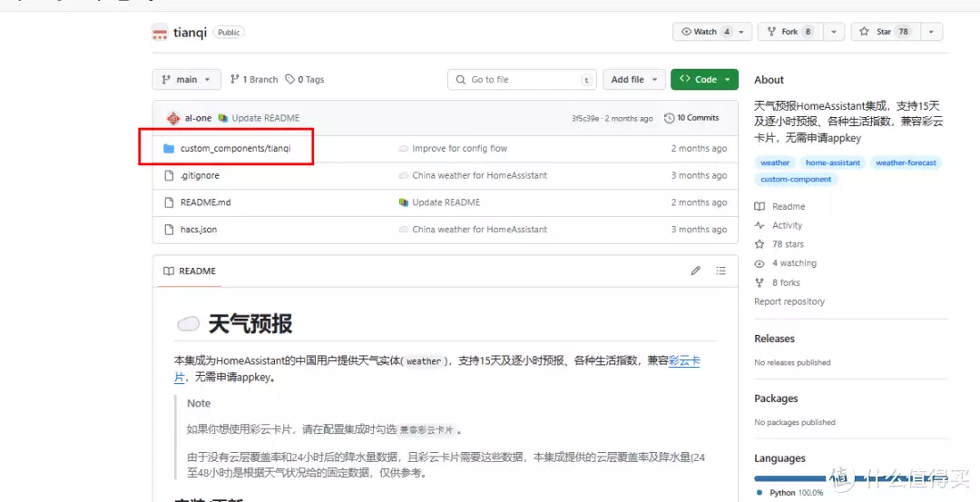The image size is (980, 502).
Task: Click the home-assistant topic tag
Action: (x=832, y=162)
